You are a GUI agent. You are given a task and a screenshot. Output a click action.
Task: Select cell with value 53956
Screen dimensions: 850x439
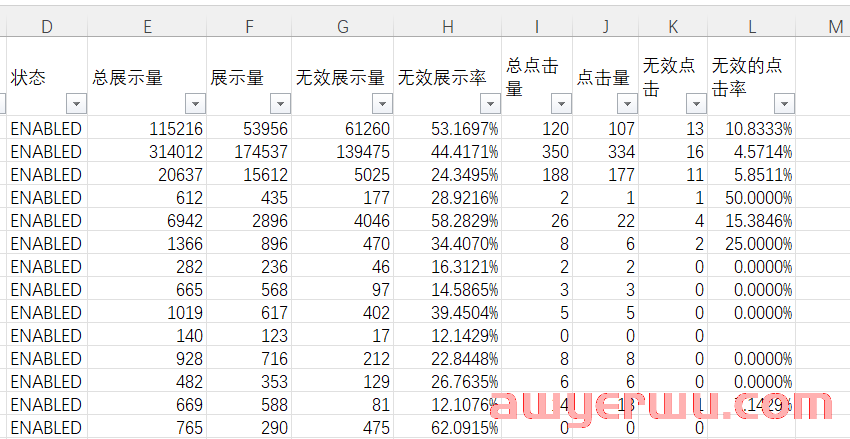pyautogui.click(x=249, y=128)
